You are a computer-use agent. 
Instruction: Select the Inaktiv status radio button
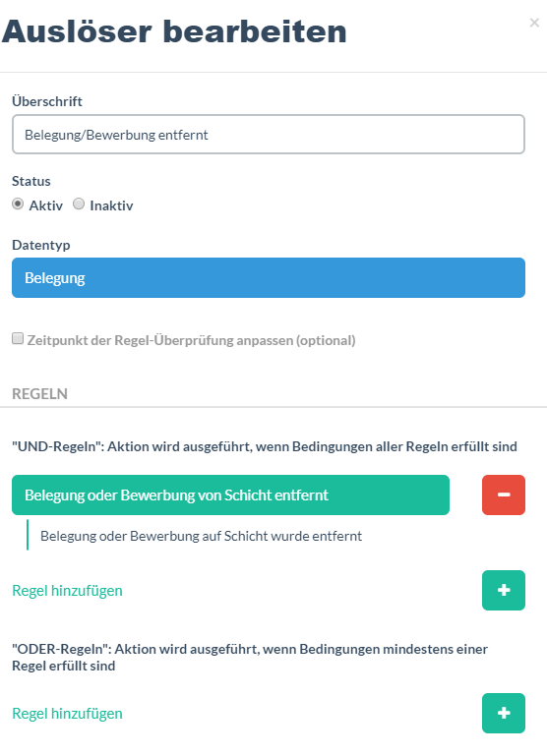(79, 204)
